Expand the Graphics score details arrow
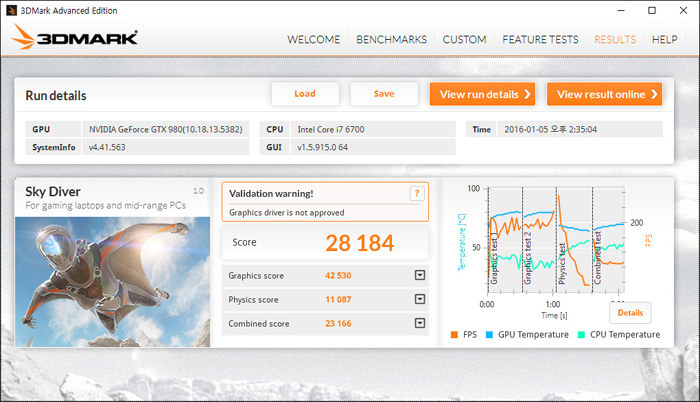Screen dimensions: 700x402 420,275
